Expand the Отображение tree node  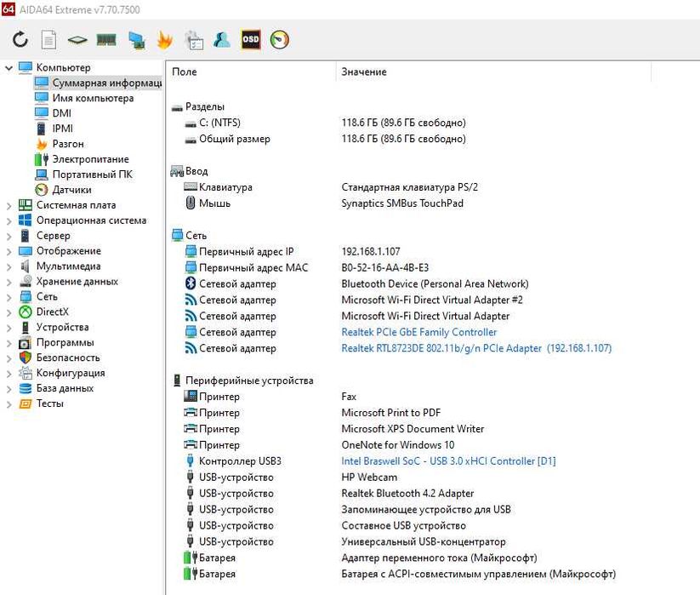(9, 251)
